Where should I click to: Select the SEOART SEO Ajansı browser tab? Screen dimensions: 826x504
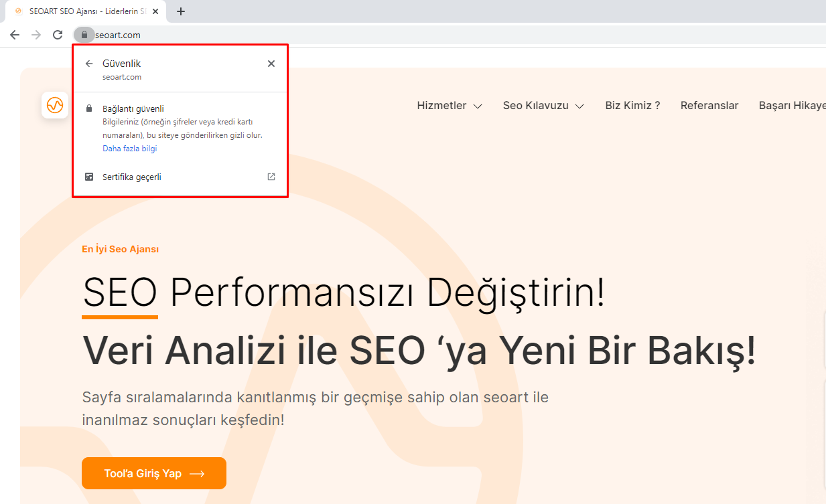click(x=84, y=11)
